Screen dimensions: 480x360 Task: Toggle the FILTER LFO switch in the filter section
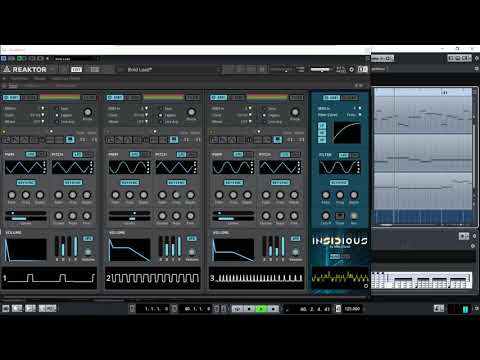[x=344, y=155]
